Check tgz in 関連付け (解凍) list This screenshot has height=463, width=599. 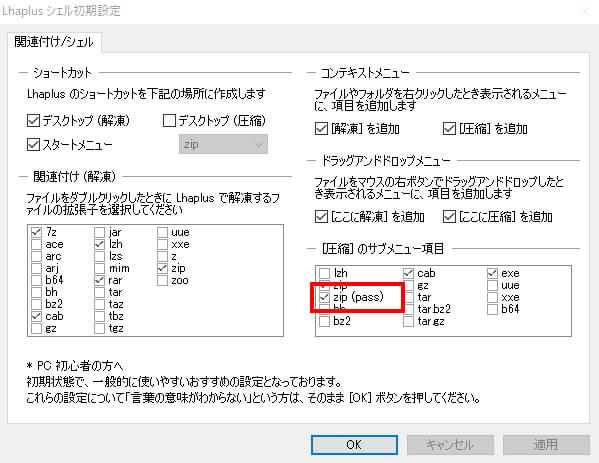99,328
